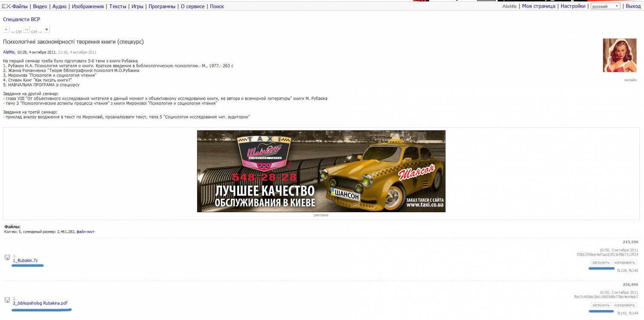Click the floppy disk icon beside 1_Rubakin.7z
Viewport: 644px width, 320px height.
(x=7, y=257)
